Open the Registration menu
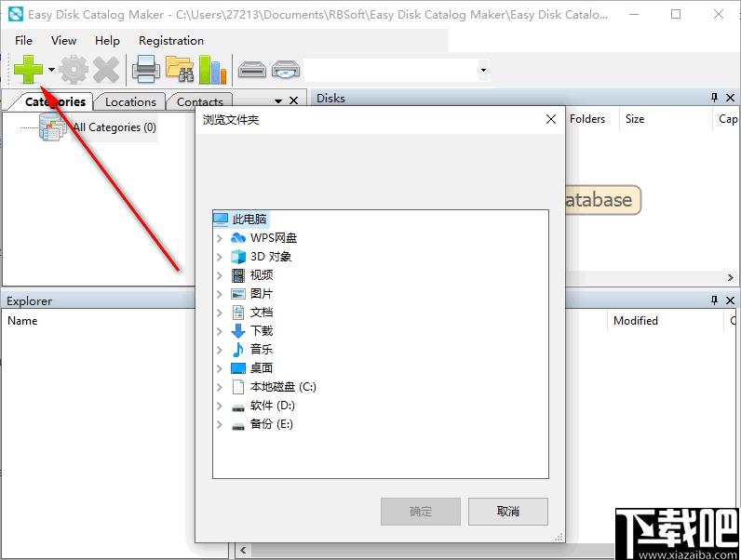 click(x=171, y=41)
